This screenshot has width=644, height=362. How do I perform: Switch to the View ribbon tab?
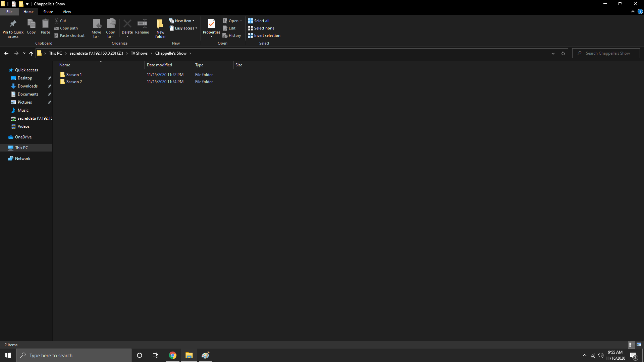[67, 12]
